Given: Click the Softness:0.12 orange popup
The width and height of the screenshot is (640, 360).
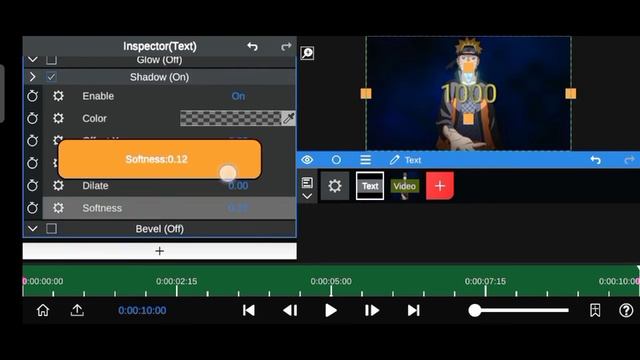Looking at the screenshot, I should tap(160, 159).
